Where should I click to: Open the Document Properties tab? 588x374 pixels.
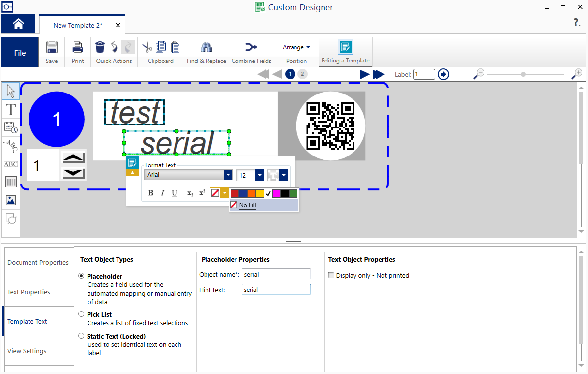click(39, 262)
